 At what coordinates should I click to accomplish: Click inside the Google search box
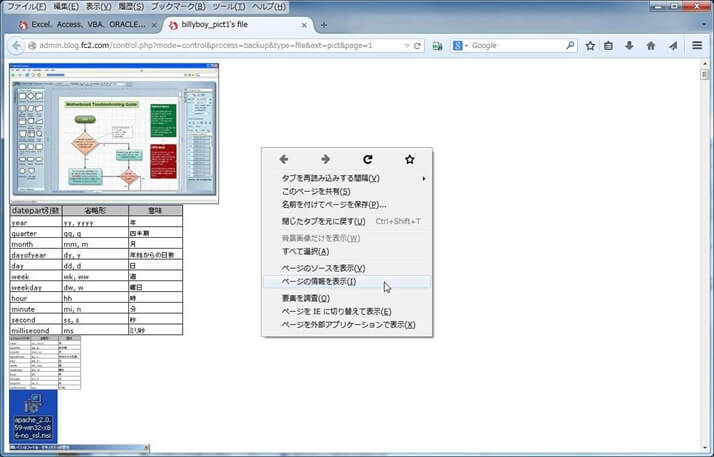(517, 46)
